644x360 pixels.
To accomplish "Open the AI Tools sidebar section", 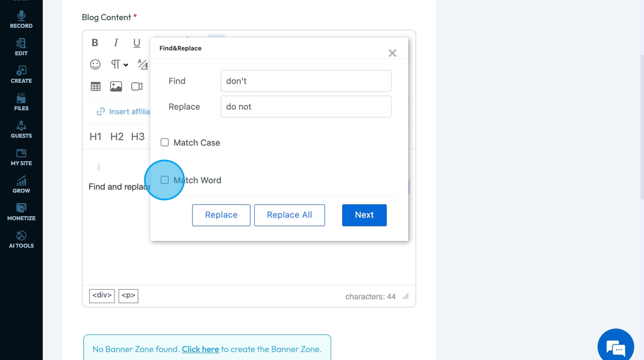I will 21,239.
